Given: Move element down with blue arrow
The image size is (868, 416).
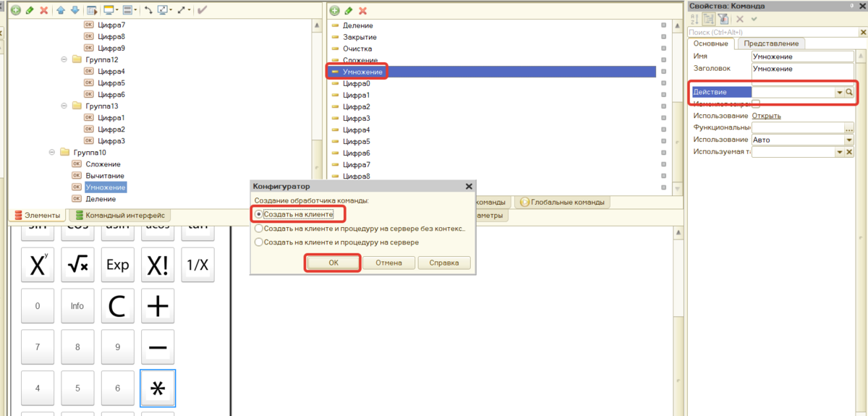Looking at the screenshot, I should [75, 11].
